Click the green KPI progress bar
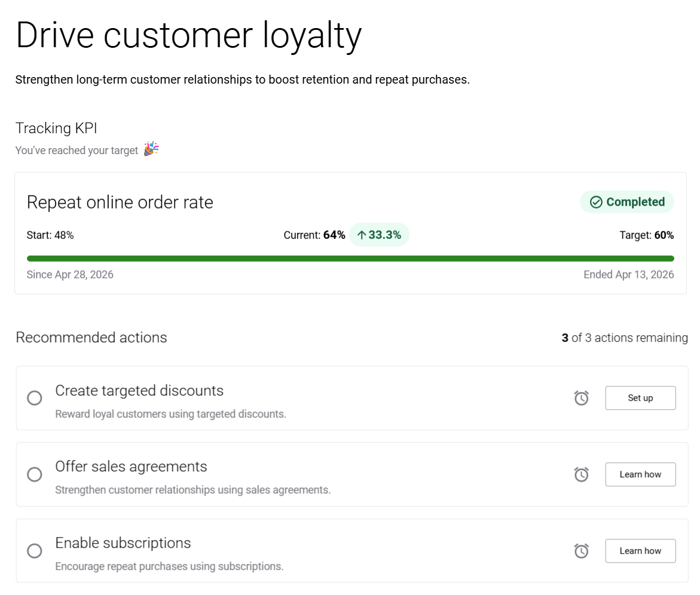The width and height of the screenshot is (700, 595). tap(350, 259)
